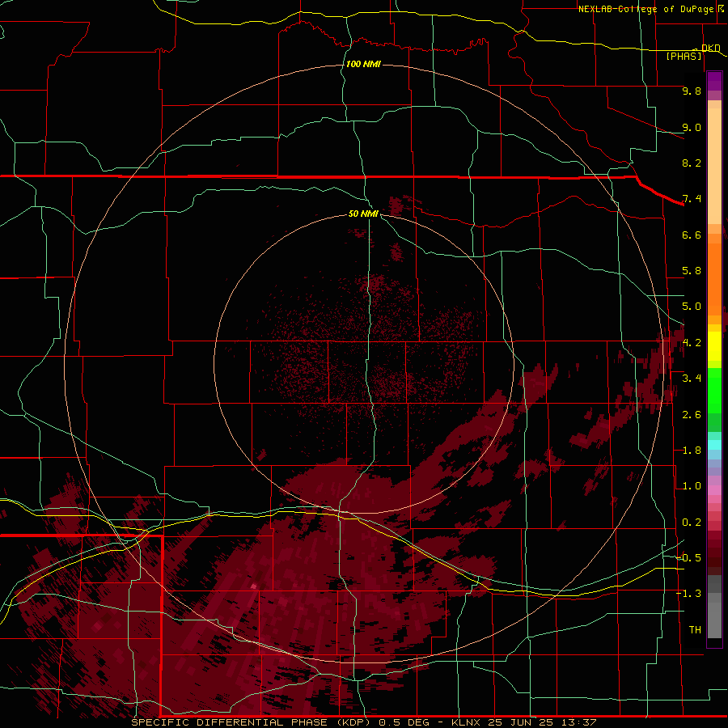Image resolution: width=728 pixels, height=728 pixels.
Task: Click the -0.5 value on the color scale
Action: pyautogui.click(x=689, y=558)
